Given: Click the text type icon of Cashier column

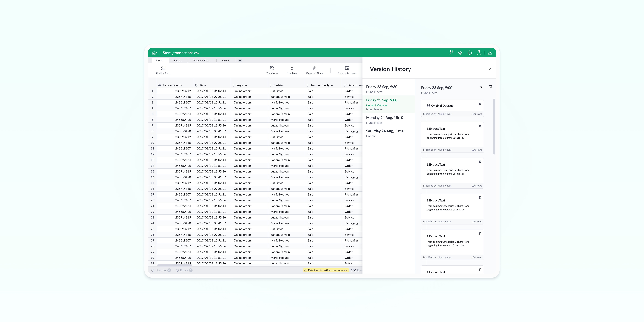Looking at the screenshot, I should (271, 85).
